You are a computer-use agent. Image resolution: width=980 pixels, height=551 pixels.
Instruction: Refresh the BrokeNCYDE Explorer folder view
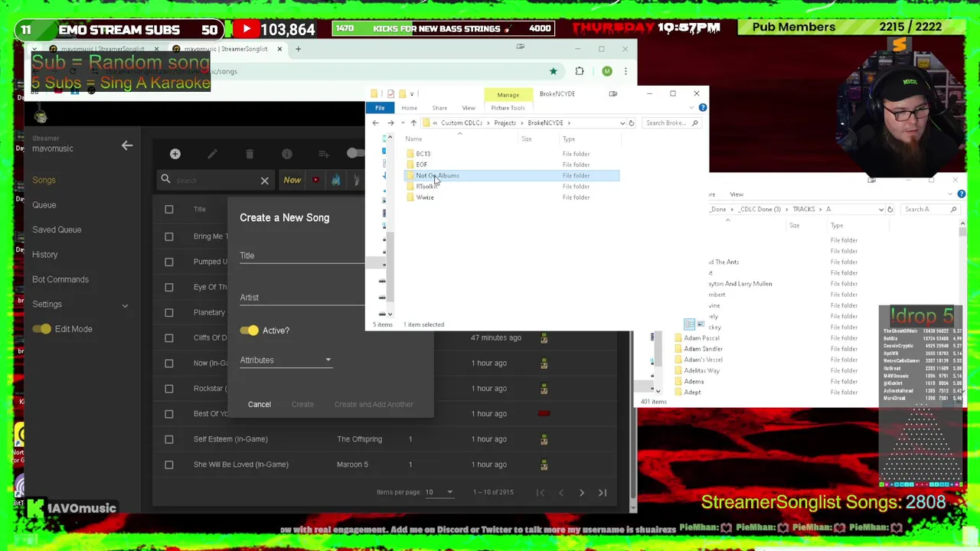pos(632,122)
